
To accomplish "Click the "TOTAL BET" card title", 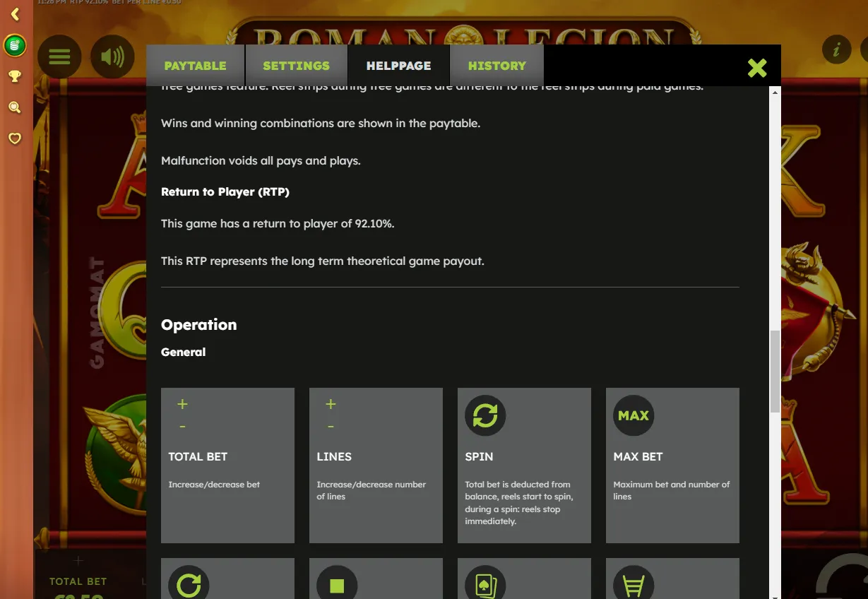I will pyautogui.click(x=198, y=456).
